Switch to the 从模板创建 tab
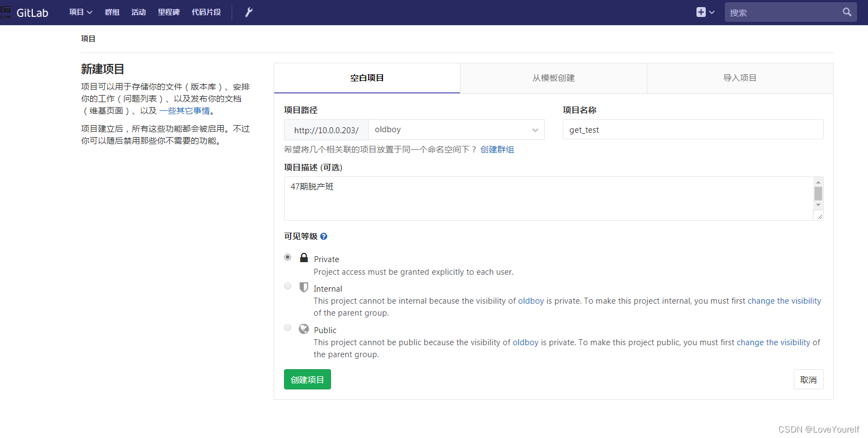This screenshot has height=438, width=868. pyautogui.click(x=553, y=78)
